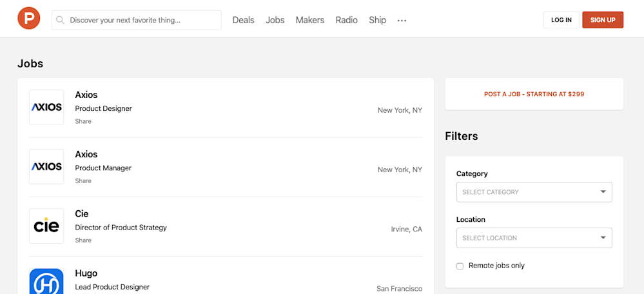Click the search magnifier icon

coord(60,20)
